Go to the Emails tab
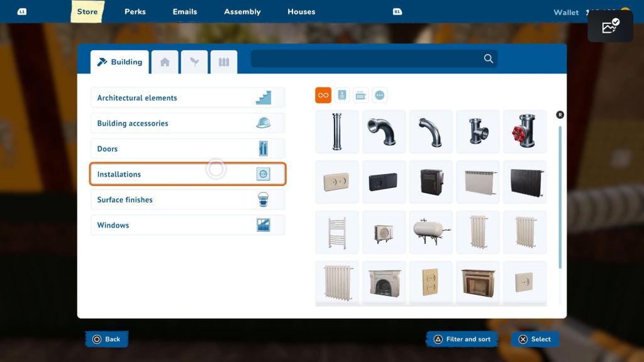Viewport: 644px width, 362px height. point(185,12)
